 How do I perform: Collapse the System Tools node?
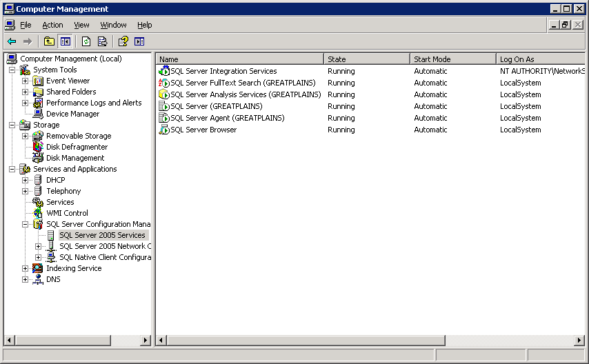tap(12, 70)
